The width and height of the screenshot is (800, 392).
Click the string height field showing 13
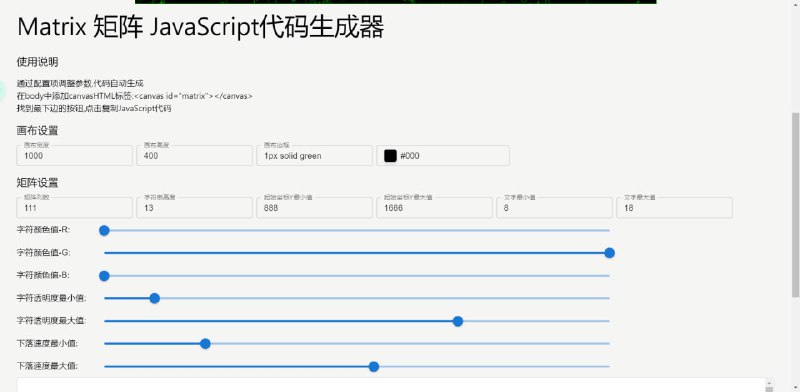tap(194, 208)
